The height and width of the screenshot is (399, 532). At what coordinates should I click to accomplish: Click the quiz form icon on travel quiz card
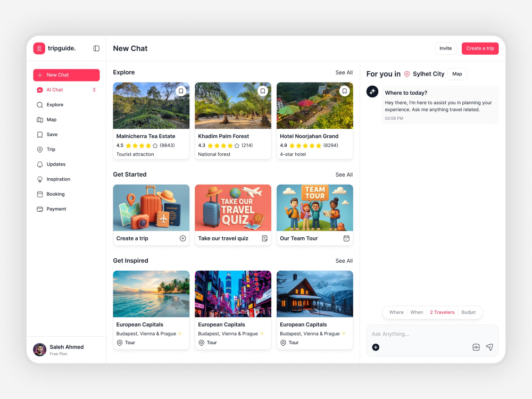point(264,238)
